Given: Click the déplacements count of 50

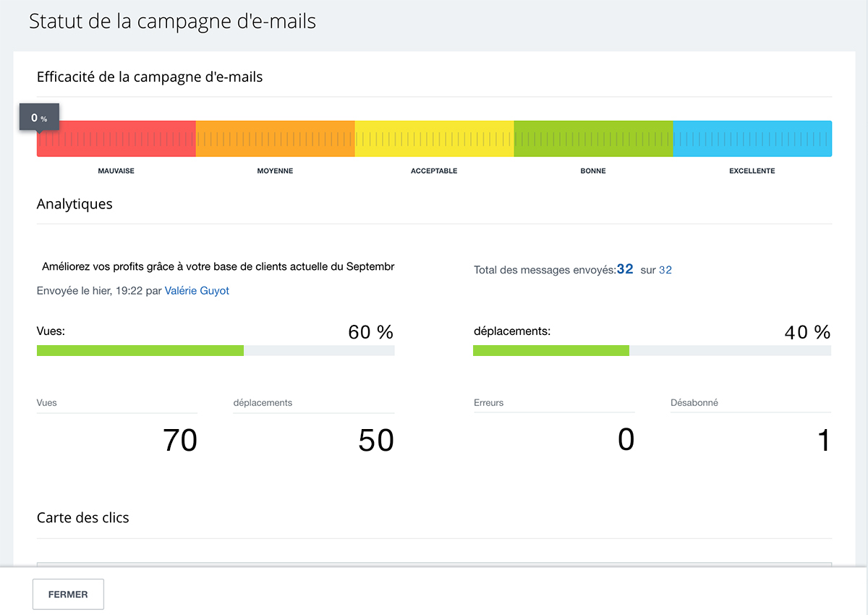Looking at the screenshot, I should 376,440.
